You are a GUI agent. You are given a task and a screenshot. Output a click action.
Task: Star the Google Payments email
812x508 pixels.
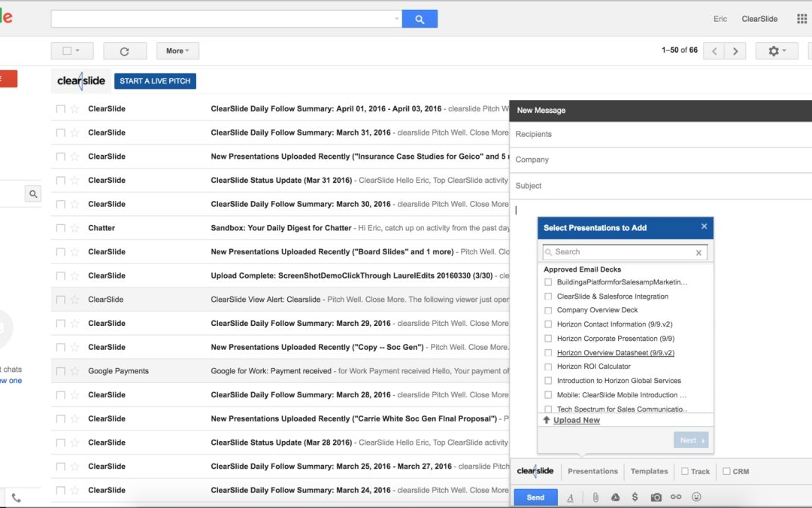pos(74,371)
